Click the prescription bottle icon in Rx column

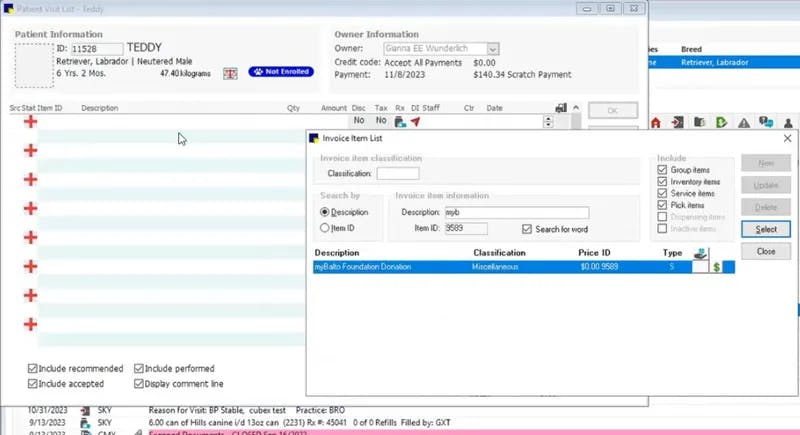pyautogui.click(x=399, y=121)
